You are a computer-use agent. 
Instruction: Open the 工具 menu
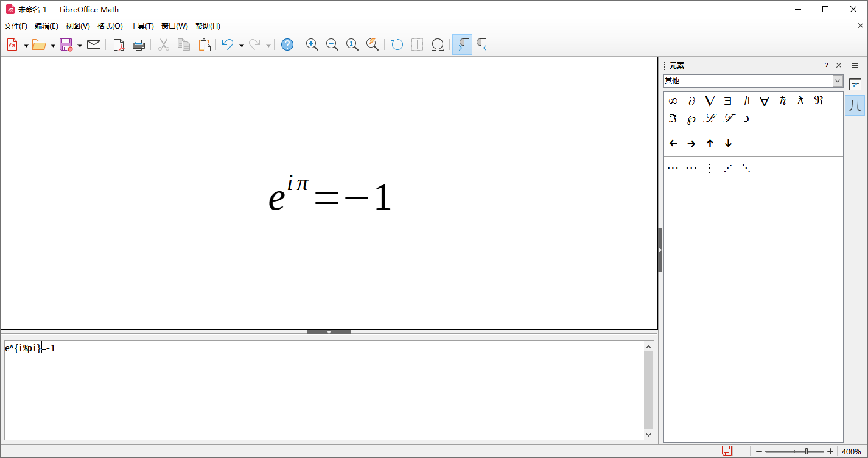tap(141, 26)
